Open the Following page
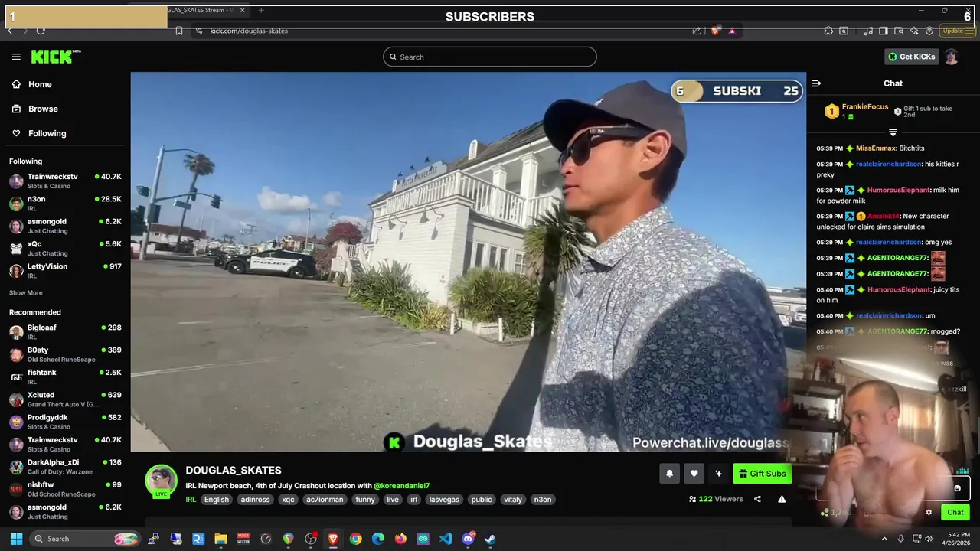Image resolution: width=980 pixels, height=551 pixels. click(39, 133)
